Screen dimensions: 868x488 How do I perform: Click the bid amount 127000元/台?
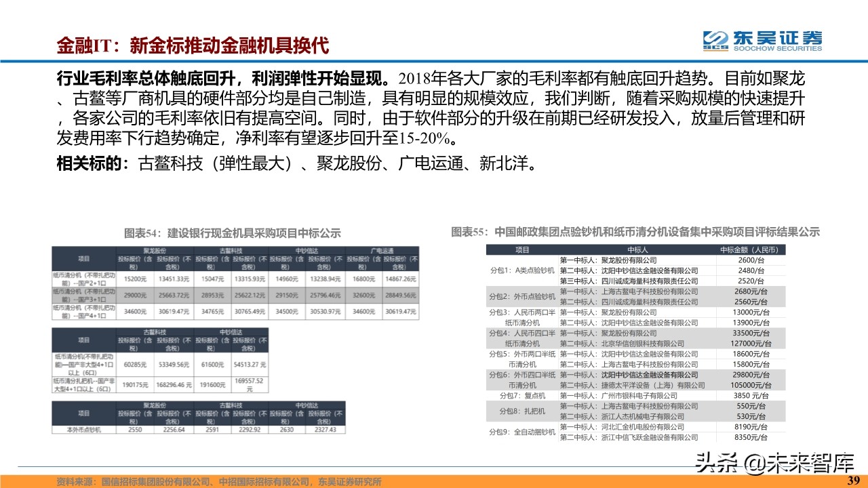tap(752, 344)
